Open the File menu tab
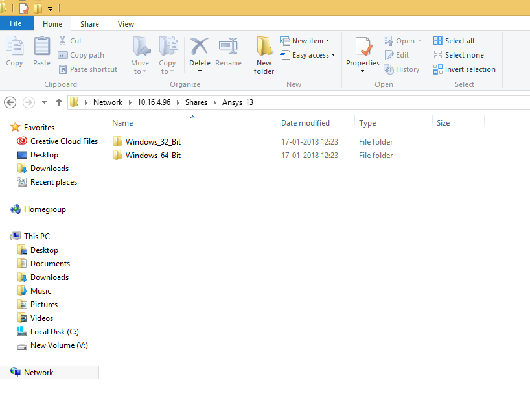Screen dimensions: 530x420 click(16, 23)
